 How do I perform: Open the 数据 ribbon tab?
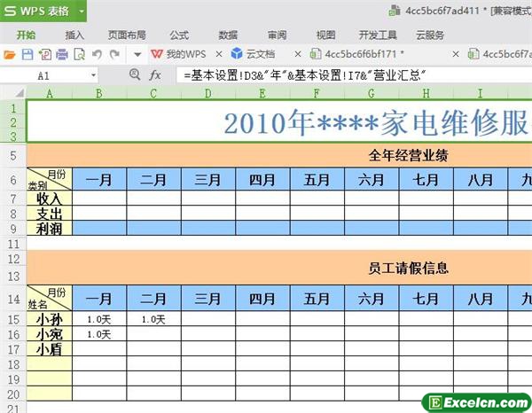click(x=228, y=35)
